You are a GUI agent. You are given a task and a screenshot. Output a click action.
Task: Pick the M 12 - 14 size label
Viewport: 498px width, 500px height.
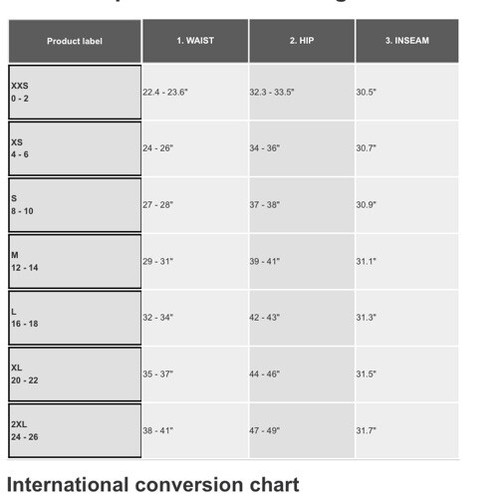click(x=75, y=261)
